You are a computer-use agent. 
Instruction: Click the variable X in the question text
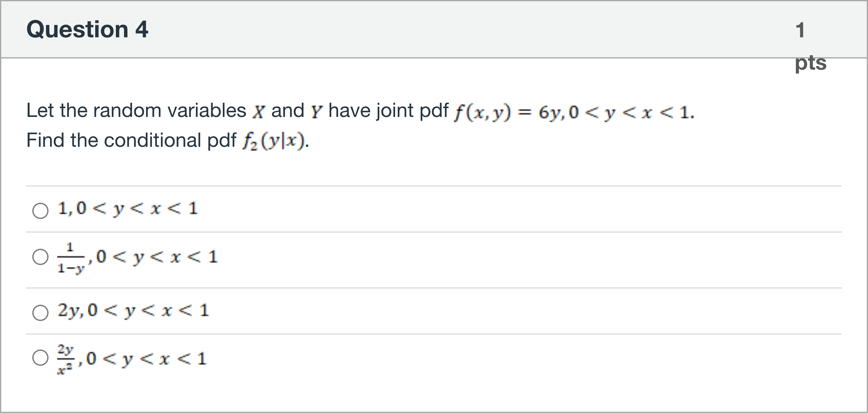point(259,112)
